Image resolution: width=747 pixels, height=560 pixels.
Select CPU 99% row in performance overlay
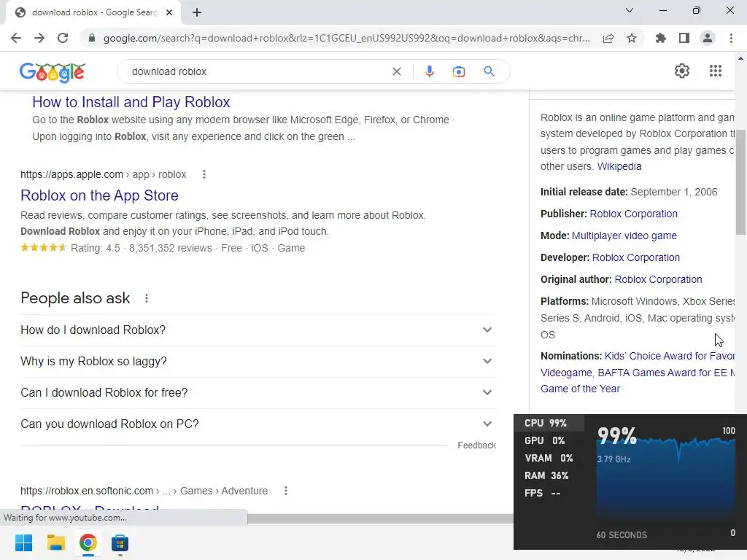[549, 423]
